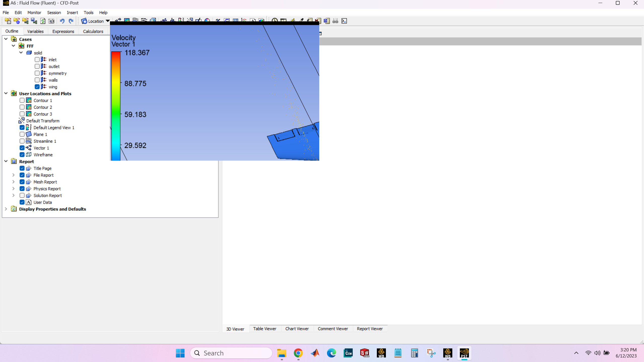Open the Insert menu

click(72, 13)
